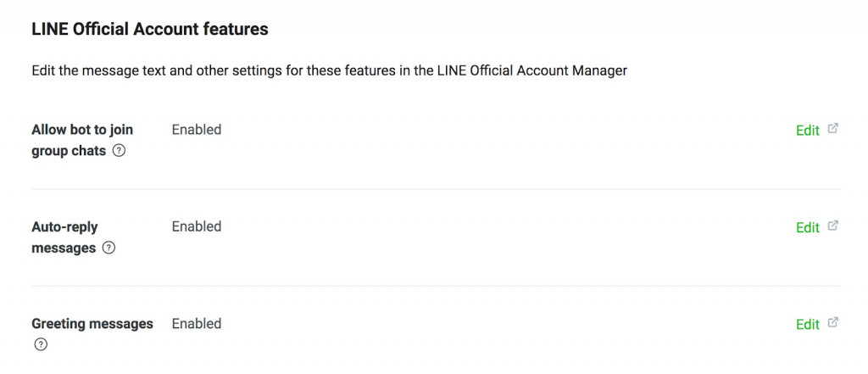This screenshot has width=868, height=374.
Task: Show help info under Greeting messages
Action: [x=41, y=344]
